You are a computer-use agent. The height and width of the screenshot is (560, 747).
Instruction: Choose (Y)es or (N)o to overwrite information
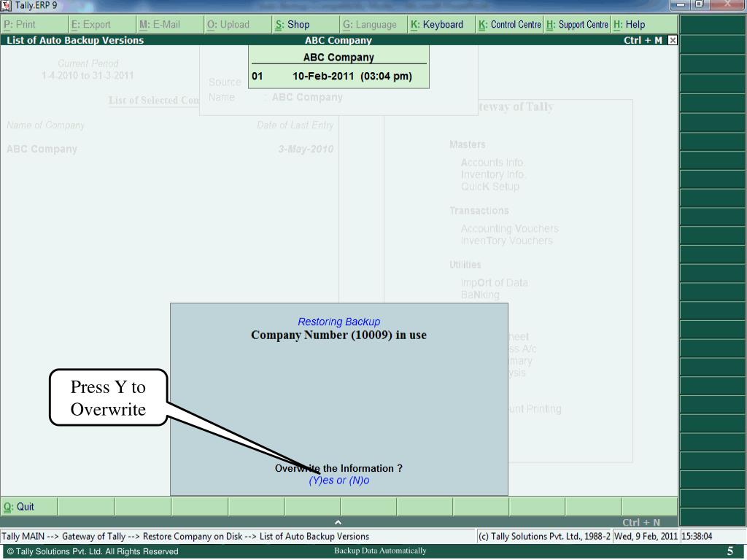click(338, 481)
